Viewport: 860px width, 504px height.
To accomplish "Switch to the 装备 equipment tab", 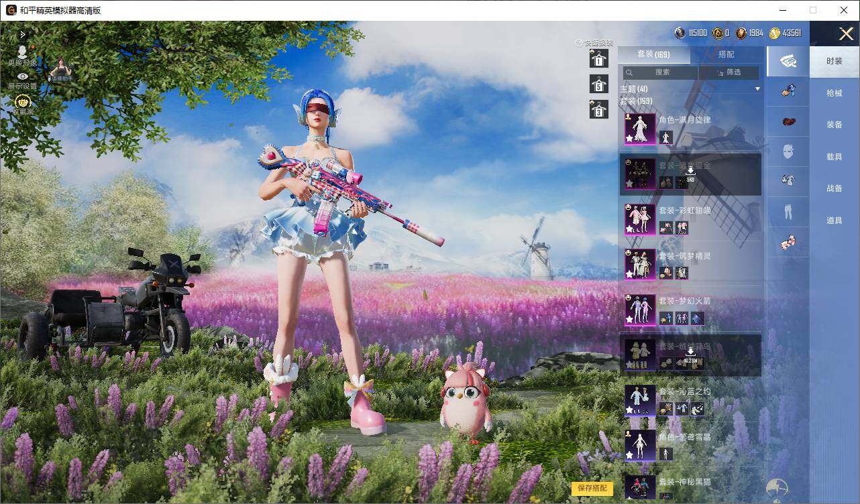I will [x=835, y=125].
